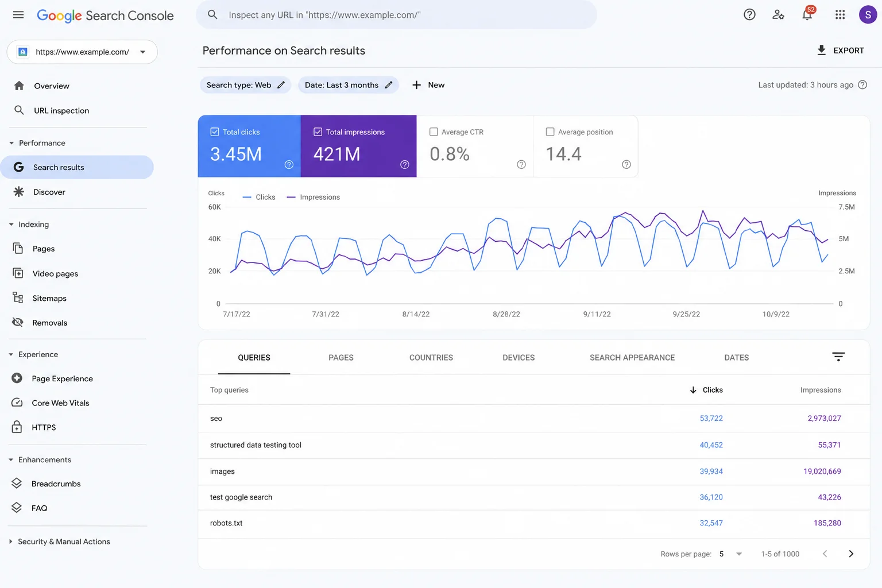Show Average position help icon
This screenshot has height=588, width=882.
tap(626, 165)
